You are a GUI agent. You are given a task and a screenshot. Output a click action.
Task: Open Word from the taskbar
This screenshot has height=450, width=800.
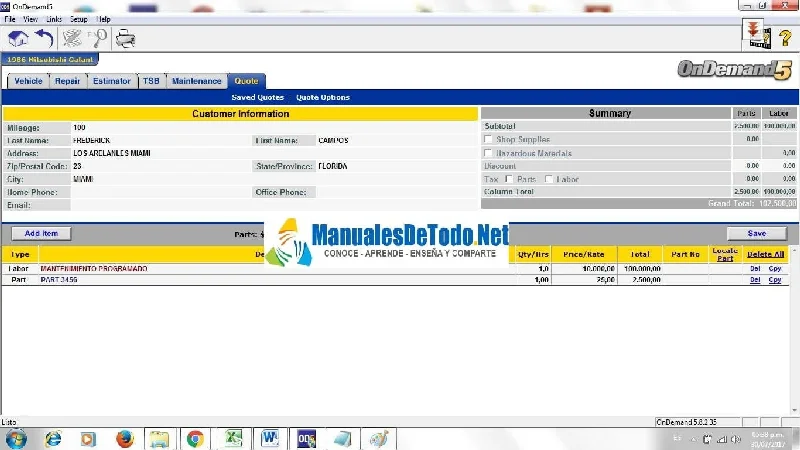[x=270, y=438]
